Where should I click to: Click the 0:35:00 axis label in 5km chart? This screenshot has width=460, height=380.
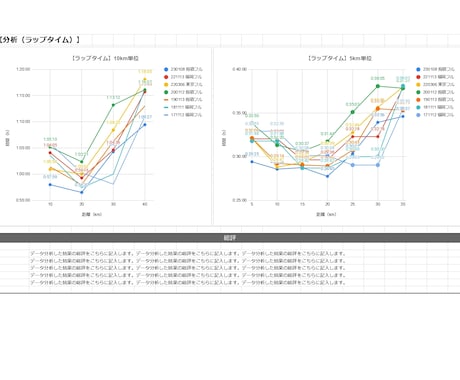(240, 113)
